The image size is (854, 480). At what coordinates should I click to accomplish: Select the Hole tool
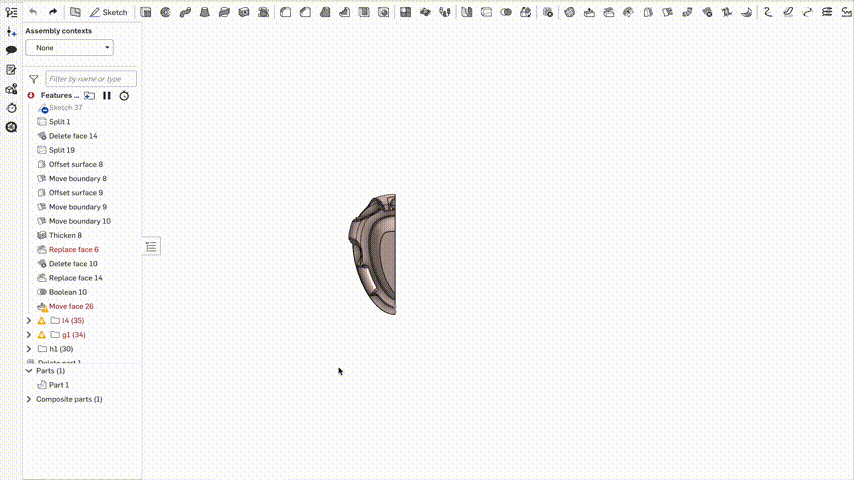pyautogui.click(x=383, y=12)
